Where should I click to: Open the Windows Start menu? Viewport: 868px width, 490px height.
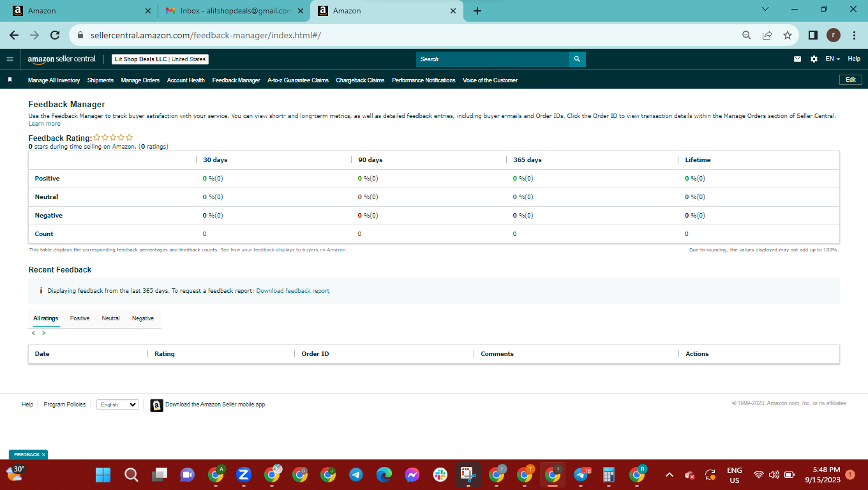[x=103, y=475]
